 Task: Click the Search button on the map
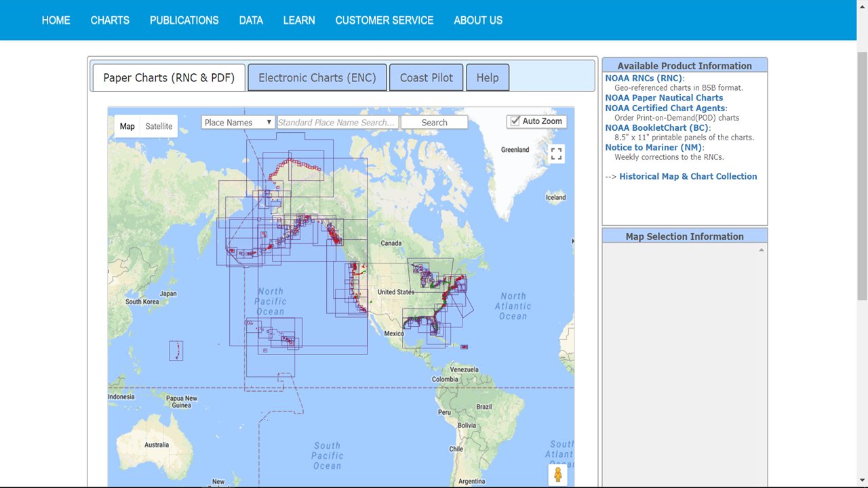434,122
